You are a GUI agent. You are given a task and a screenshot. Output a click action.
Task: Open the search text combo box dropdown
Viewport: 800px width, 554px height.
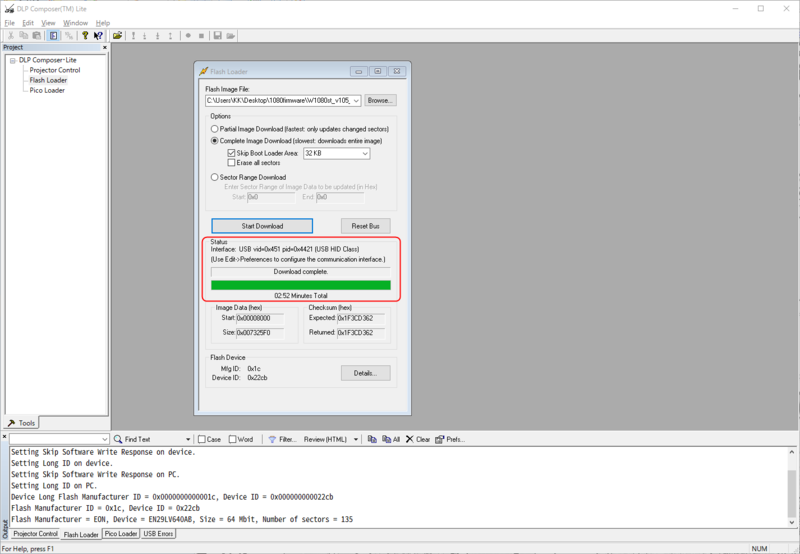tap(105, 439)
